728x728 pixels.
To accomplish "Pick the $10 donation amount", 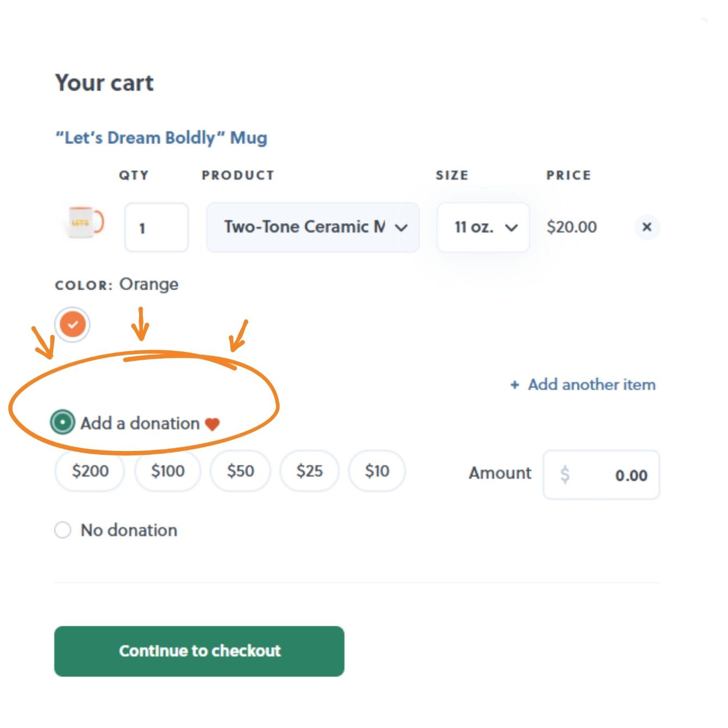I will pos(377,471).
